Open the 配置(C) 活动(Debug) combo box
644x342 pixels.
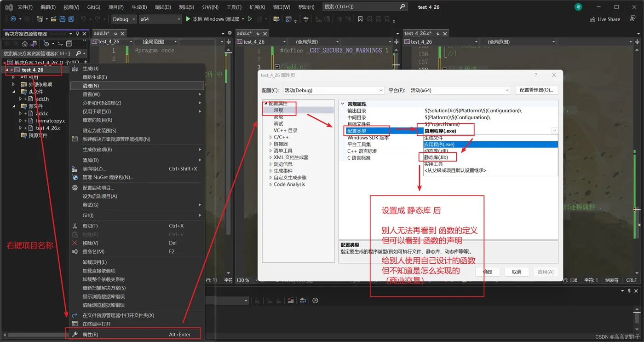(333, 90)
